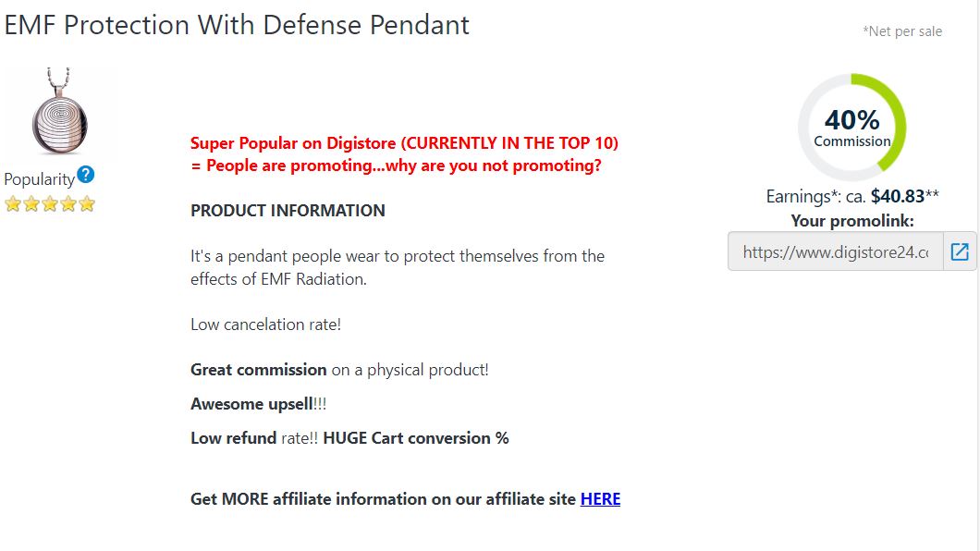Click the EMF pendant product thumbnail

59,111
